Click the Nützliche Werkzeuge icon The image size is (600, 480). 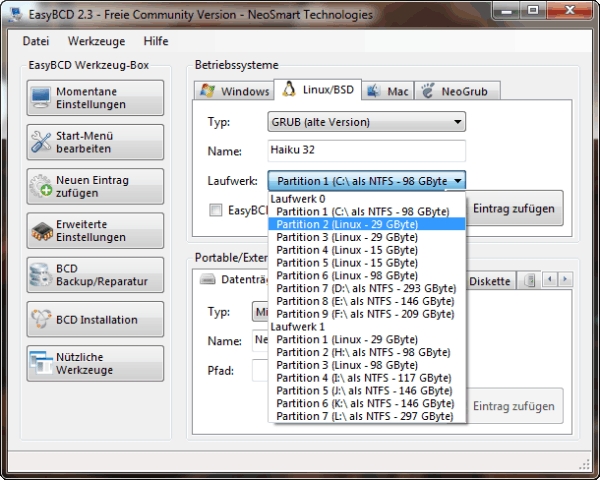coord(41,364)
